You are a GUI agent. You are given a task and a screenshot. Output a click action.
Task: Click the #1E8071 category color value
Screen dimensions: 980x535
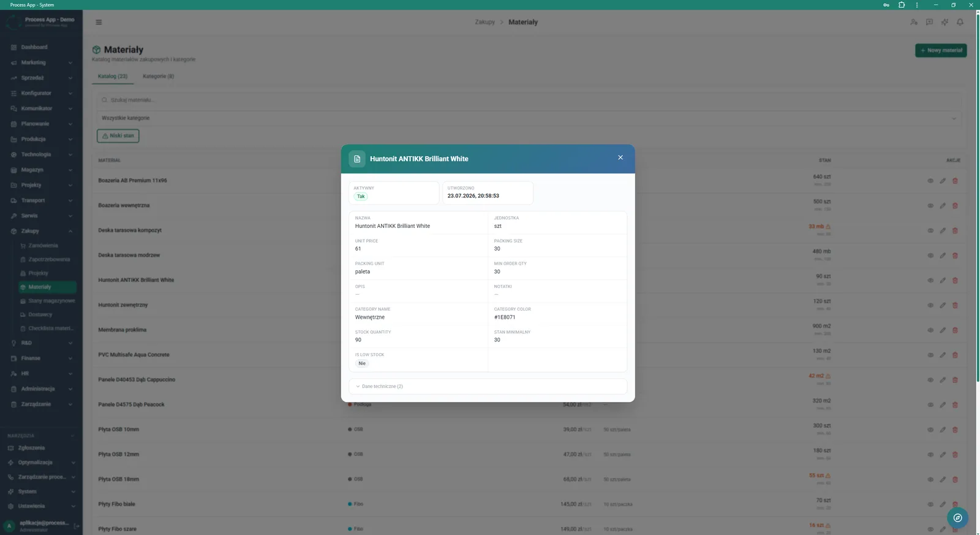click(505, 317)
